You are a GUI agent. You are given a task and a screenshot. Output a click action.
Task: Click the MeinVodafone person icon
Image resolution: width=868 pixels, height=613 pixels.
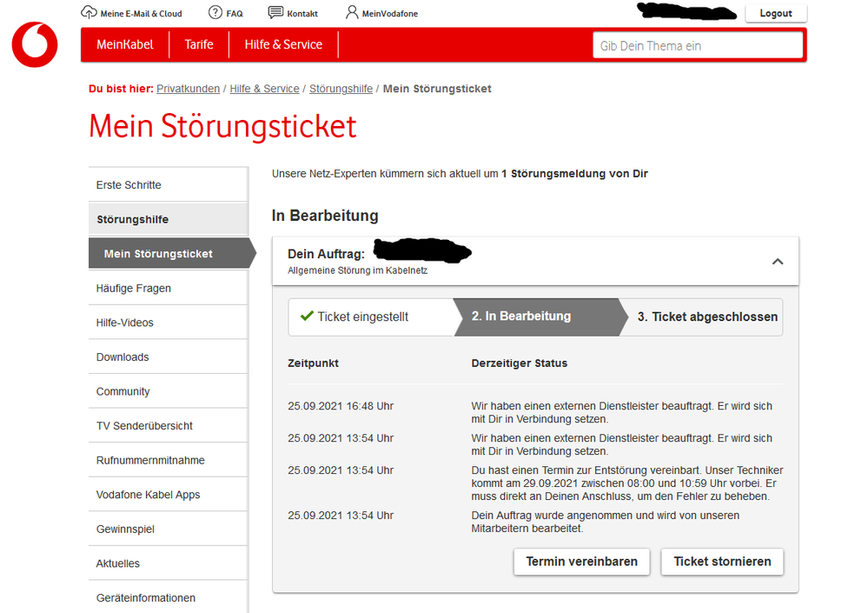coord(352,12)
